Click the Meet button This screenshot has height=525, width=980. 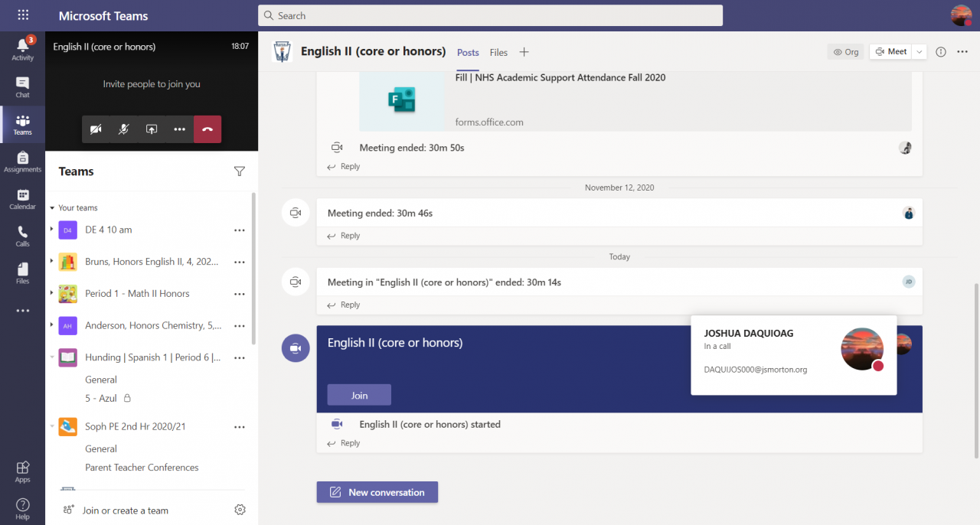[x=891, y=52]
